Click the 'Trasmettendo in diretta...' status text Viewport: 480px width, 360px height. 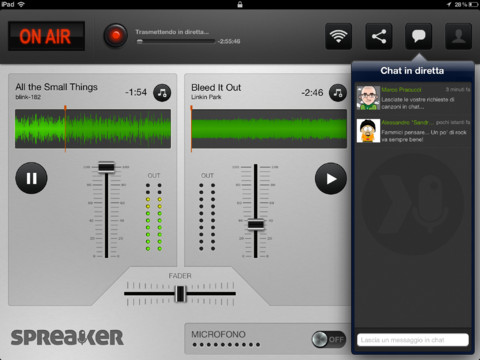172,32
